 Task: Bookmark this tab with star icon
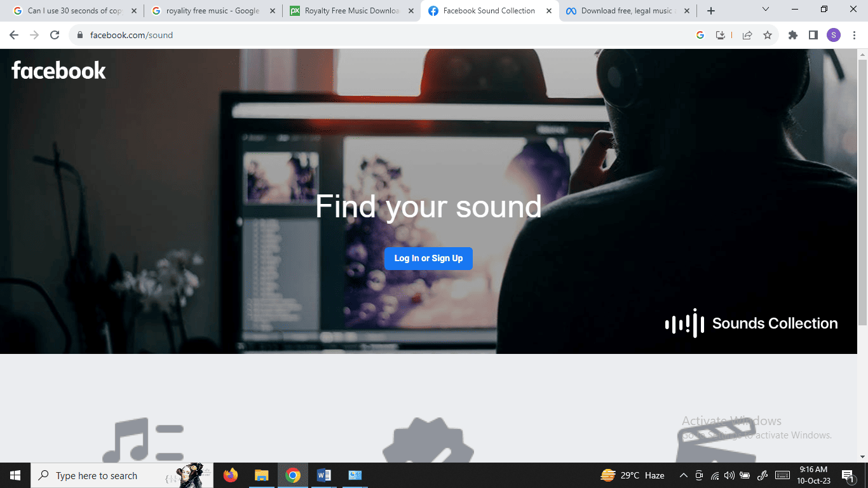[x=768, y=35]
